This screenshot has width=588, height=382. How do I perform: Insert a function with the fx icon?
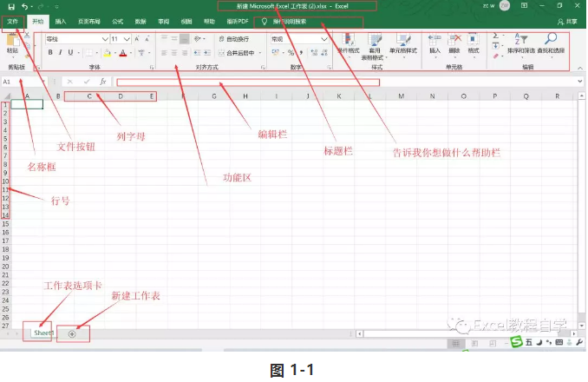[x=102, y=82]
